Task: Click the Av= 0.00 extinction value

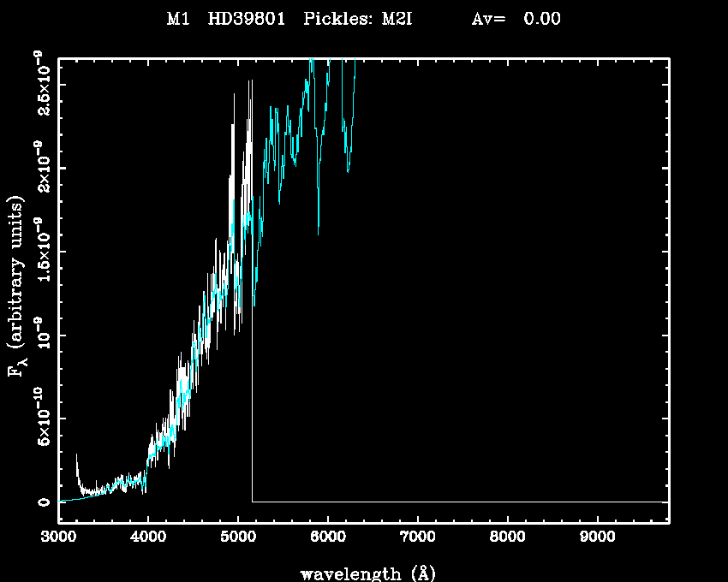Action: point(516,19)
